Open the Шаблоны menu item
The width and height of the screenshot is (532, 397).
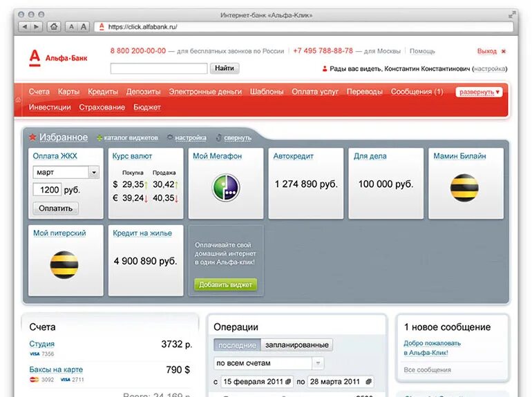[267, 92]
